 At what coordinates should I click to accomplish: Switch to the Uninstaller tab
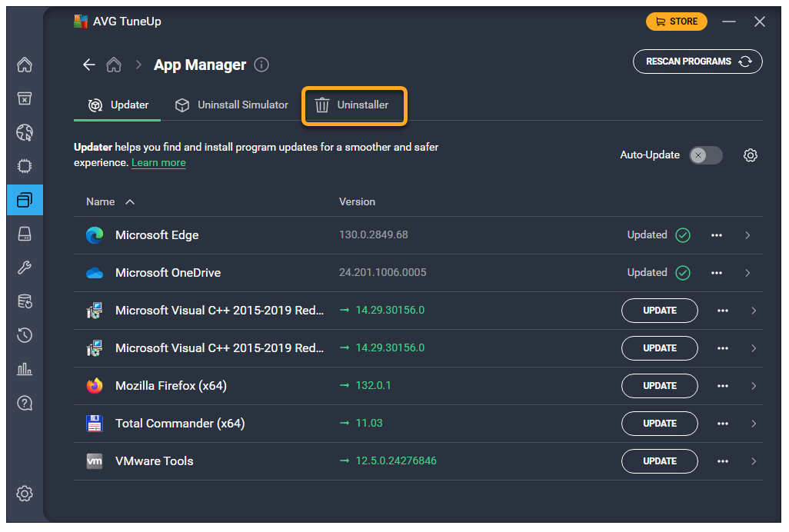click(x=353, y=105)
